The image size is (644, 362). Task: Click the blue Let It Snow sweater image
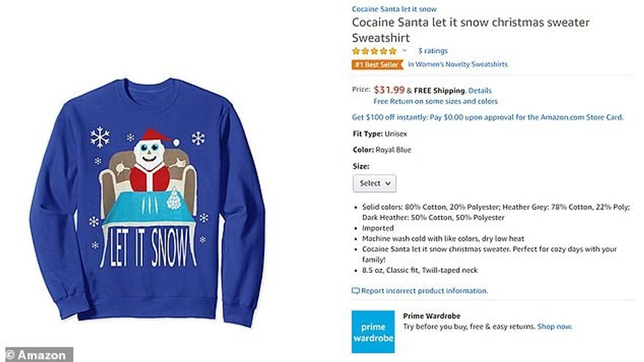click(147, 202)
